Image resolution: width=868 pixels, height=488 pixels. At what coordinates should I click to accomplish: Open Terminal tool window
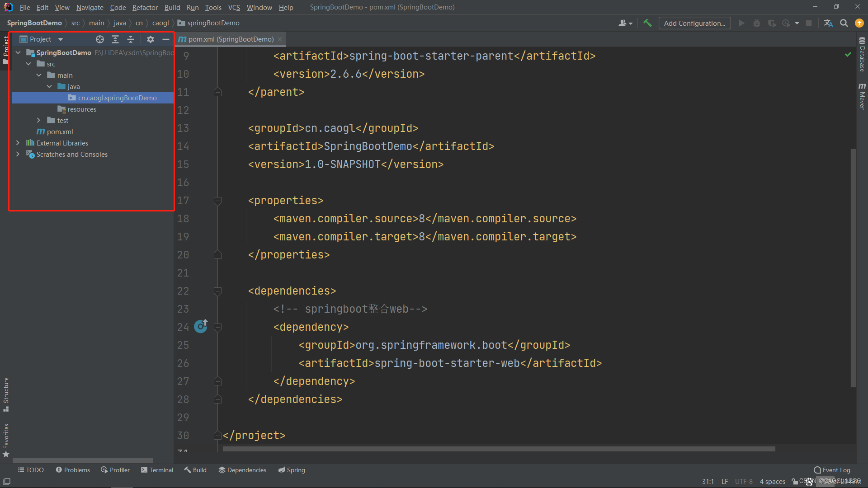[157, 470]
